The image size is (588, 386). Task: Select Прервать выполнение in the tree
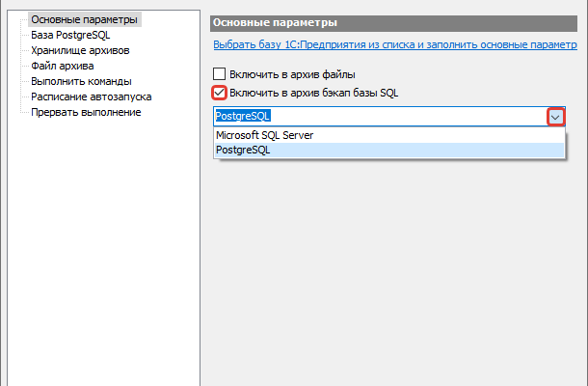pos(86,112)
